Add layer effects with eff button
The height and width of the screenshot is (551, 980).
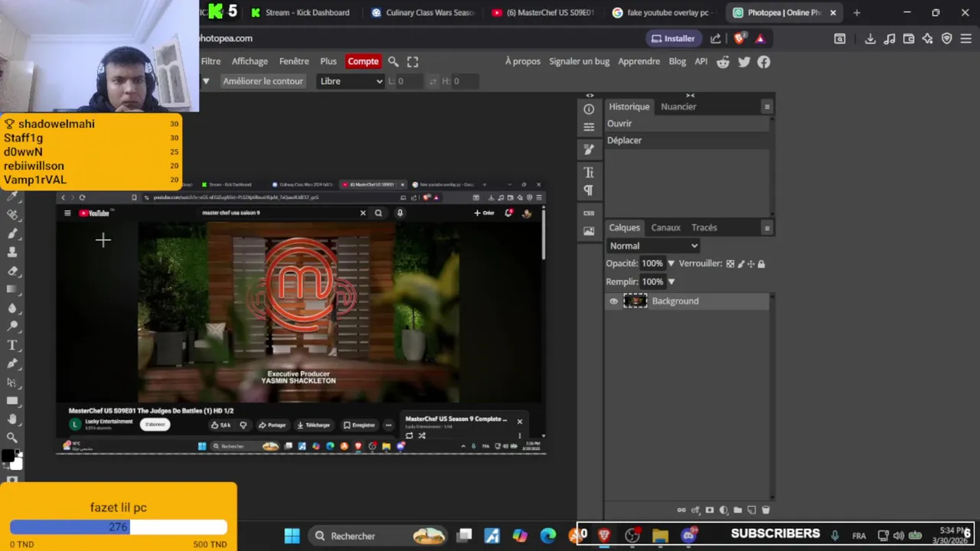tap(696, 510)
